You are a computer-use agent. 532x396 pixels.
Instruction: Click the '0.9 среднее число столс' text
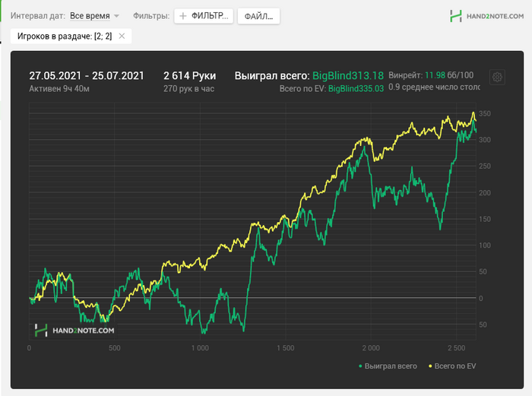434,87
